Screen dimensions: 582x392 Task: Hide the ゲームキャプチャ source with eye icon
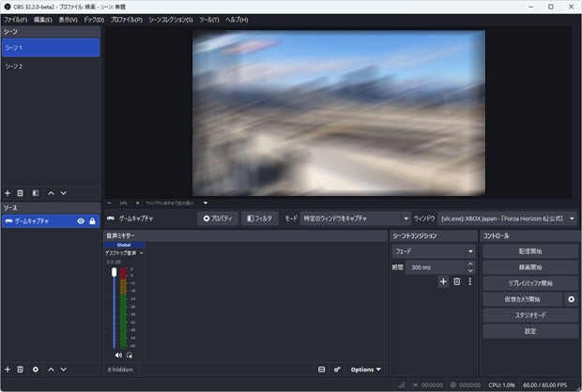81,221
